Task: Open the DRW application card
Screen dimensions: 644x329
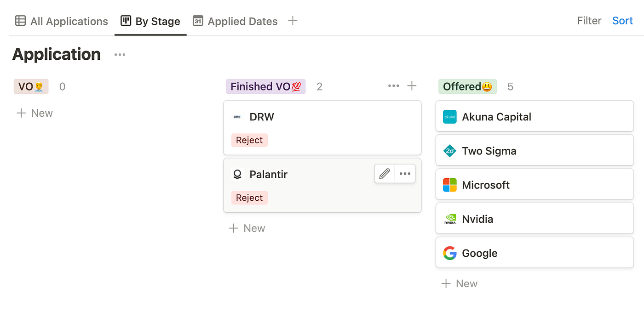Action: coord(322,128)
